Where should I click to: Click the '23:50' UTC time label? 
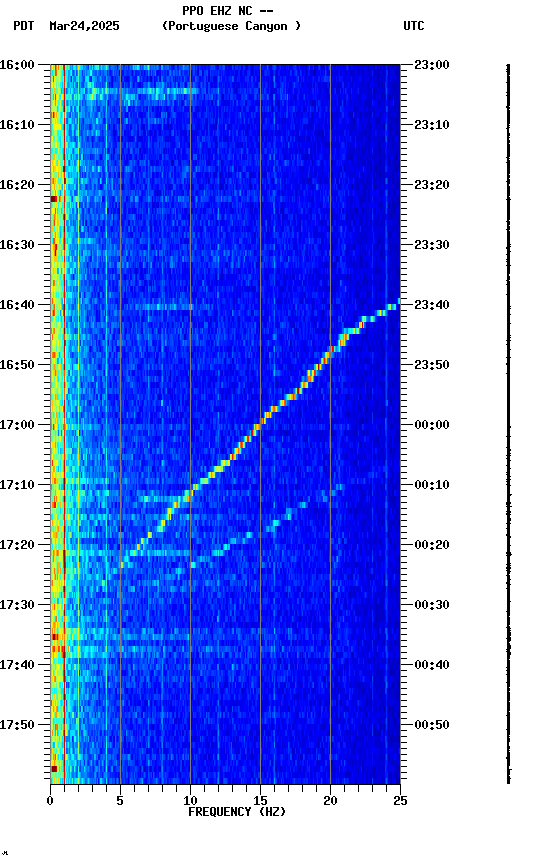432,365
